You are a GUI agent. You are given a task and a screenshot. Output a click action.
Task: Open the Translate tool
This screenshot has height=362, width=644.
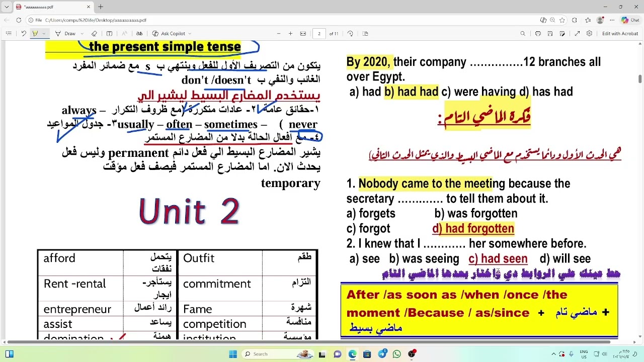139,34
